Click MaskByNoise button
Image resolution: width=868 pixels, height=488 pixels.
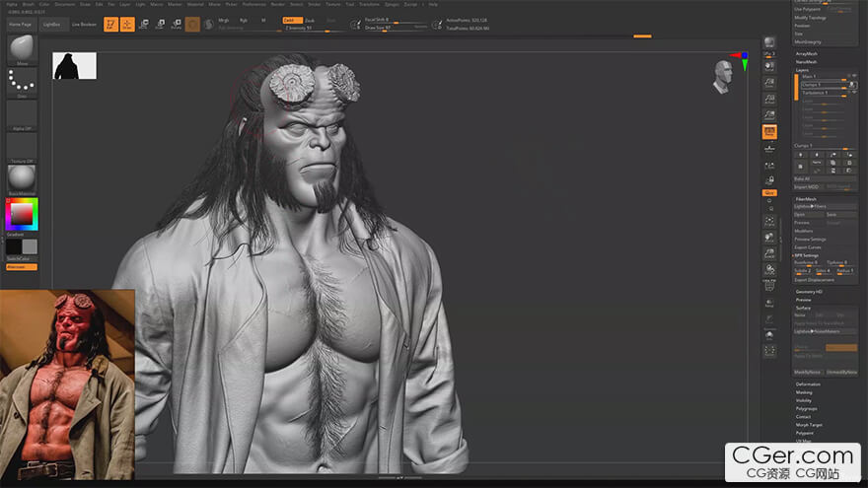809,372
